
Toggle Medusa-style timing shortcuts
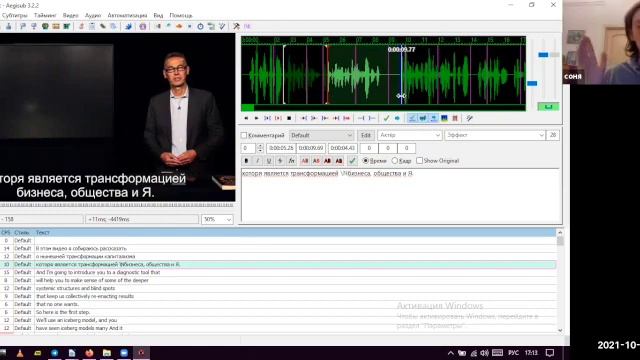(x=455, y=118)
